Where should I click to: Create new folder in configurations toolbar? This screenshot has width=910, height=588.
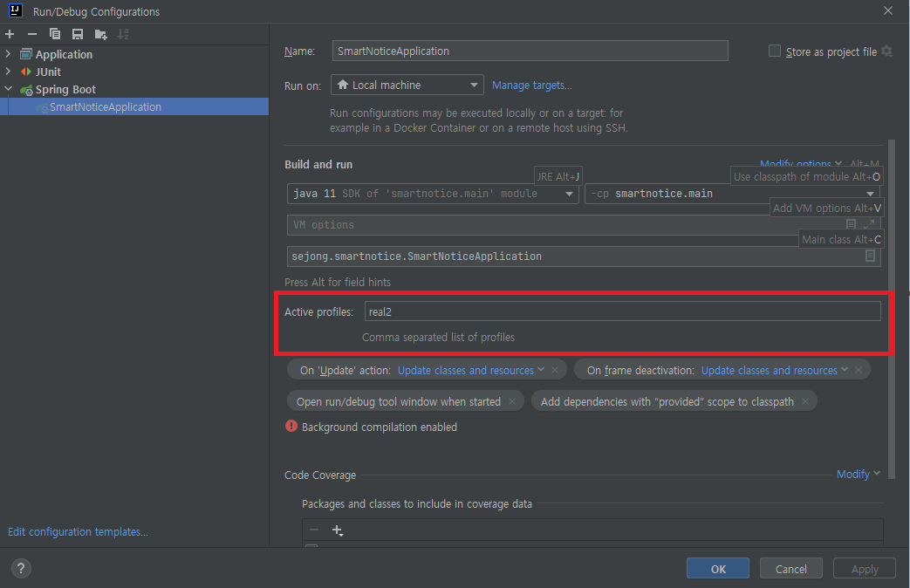pos(100,35)
